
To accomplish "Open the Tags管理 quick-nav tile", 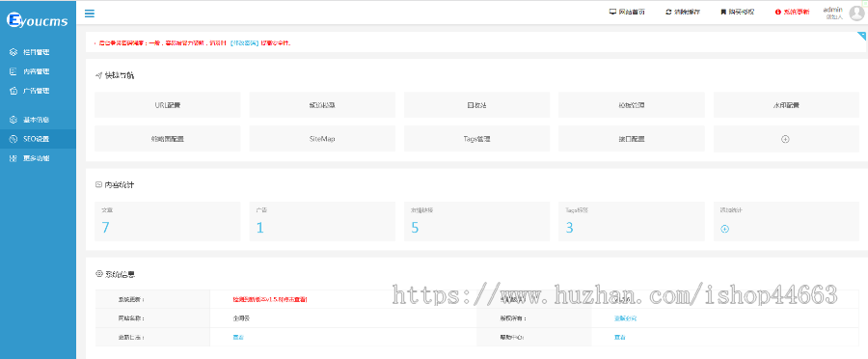I will coord(476,139).
